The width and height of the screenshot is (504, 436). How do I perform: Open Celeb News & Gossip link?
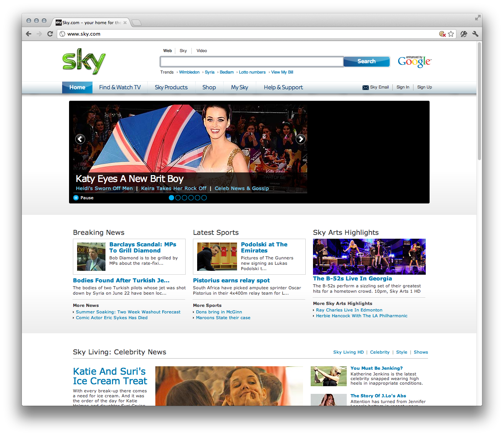tap(242, 188)
